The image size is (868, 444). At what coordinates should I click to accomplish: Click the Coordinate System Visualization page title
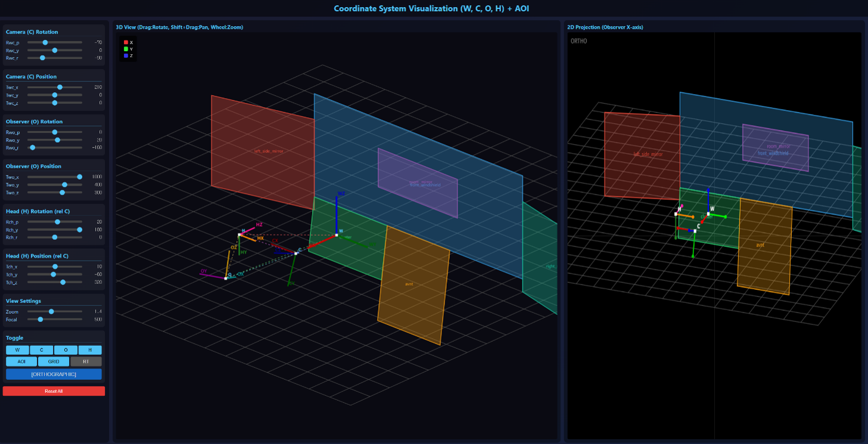tap(431, 8)
